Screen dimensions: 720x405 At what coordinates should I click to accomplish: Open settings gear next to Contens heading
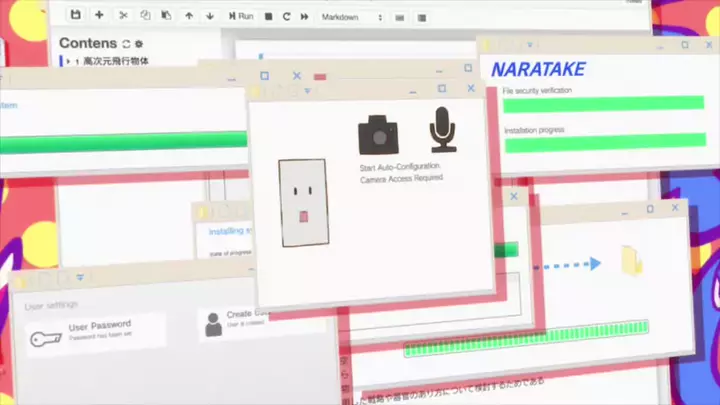tap(139, 44)
